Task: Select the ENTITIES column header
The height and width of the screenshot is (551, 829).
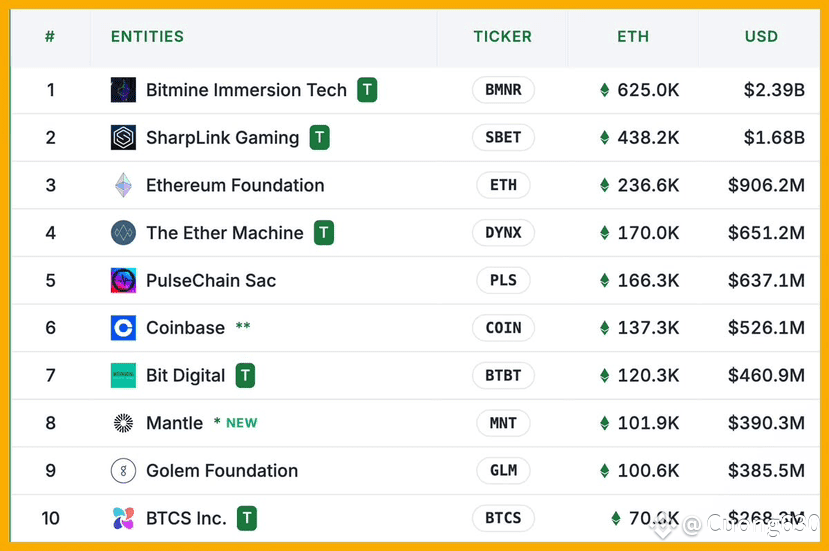Action: [148, 36]
